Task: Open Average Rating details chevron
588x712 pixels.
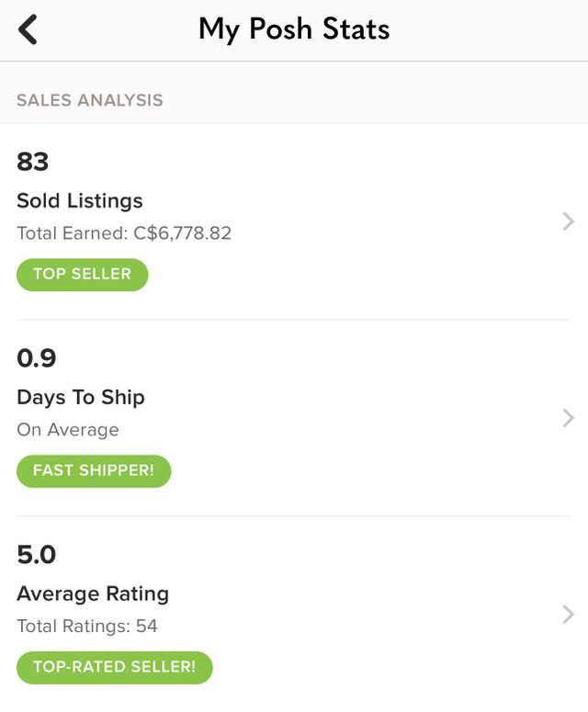Action: point(568,615)
